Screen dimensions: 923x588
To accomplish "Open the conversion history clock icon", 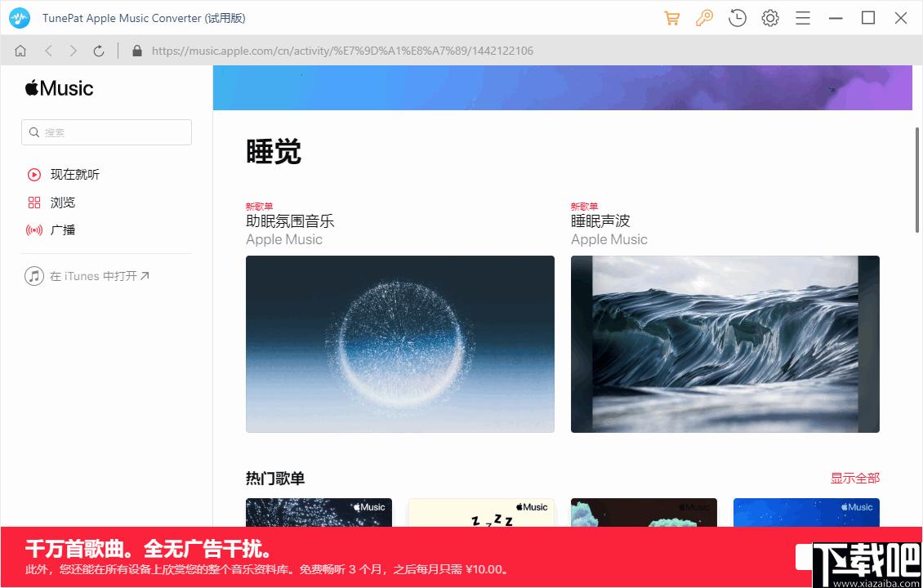I will (x=737, y=18).
